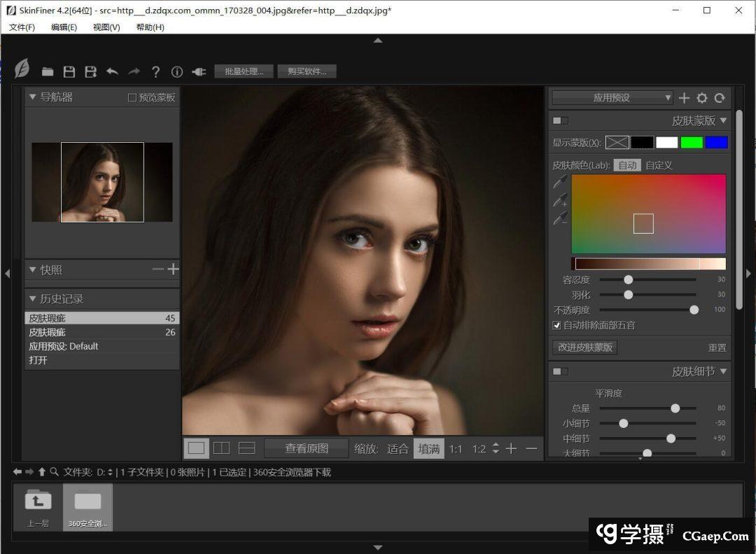
Task: Click the 查看原图 button
Action: pyautogui.click(x=306, y=448)
